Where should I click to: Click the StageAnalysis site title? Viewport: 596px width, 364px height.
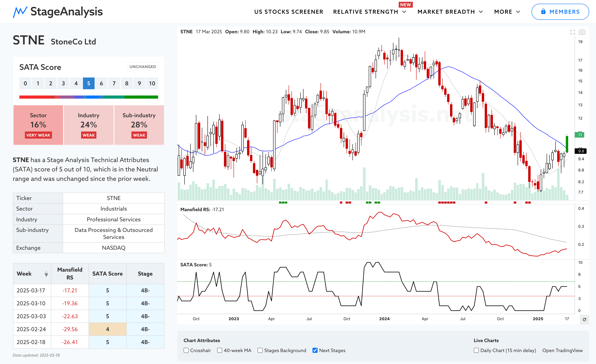point(67,12)
